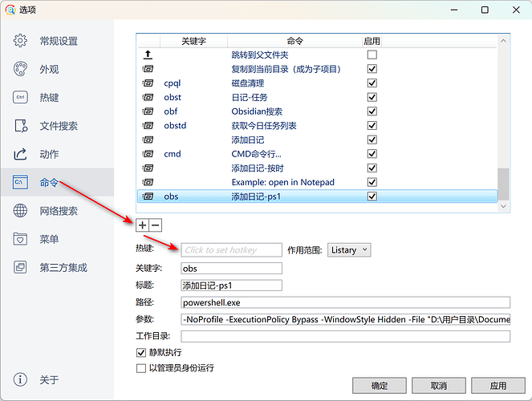Click command icon of 复制到当前目录 row
Image resolution: width=532 pixels, height=401 pixels.
click(x=148, y=69)
